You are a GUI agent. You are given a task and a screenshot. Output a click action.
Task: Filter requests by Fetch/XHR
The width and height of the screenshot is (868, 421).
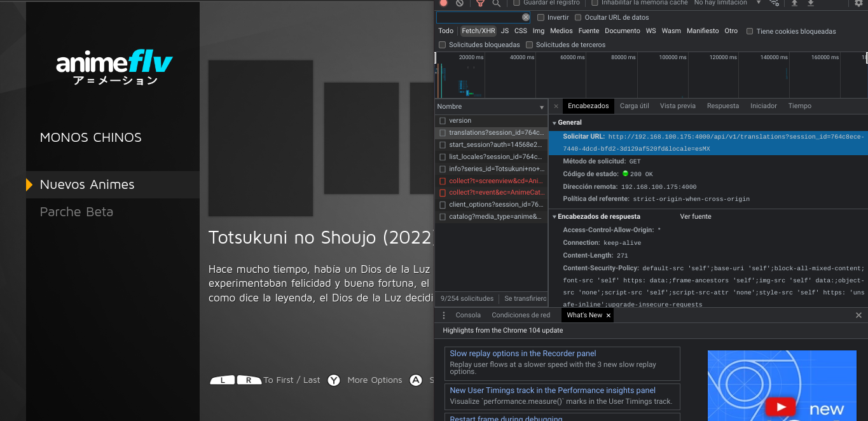478,31
